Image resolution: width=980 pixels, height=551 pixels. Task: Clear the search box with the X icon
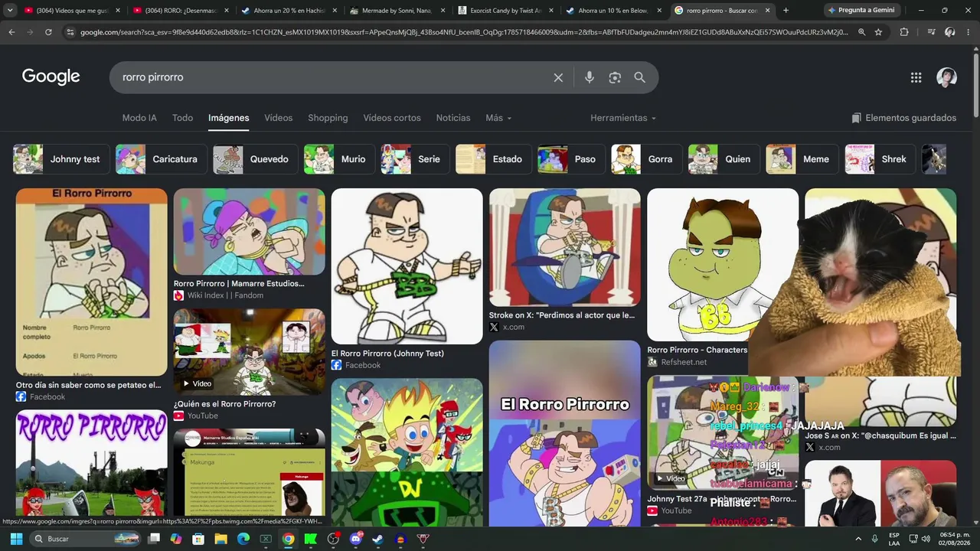point(558,77)
